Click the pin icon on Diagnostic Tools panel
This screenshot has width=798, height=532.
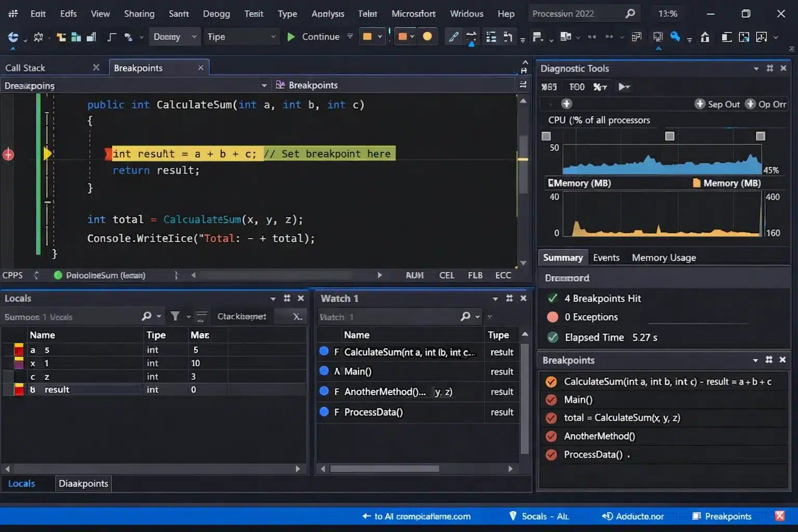tap(769, 68)
